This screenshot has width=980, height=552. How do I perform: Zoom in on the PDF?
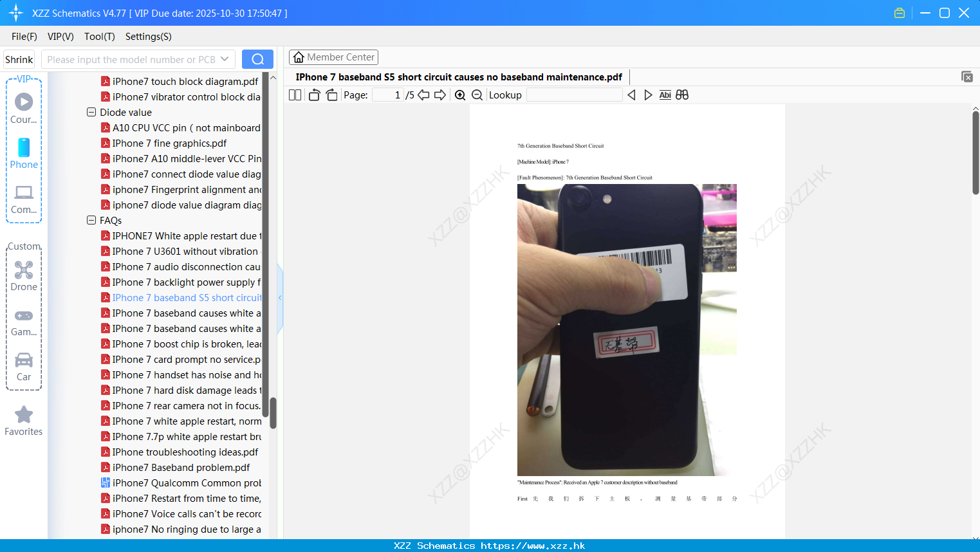pos(460,95)
